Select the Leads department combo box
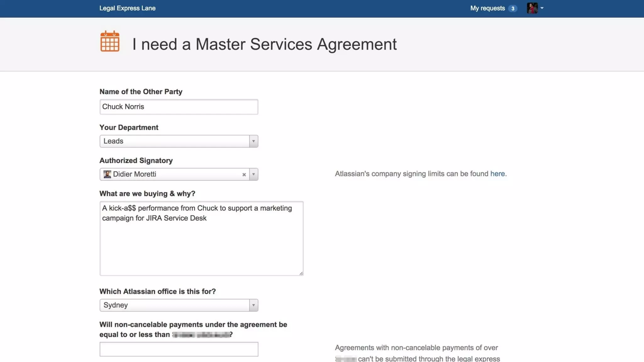644x362 pixels. [175, 141]
